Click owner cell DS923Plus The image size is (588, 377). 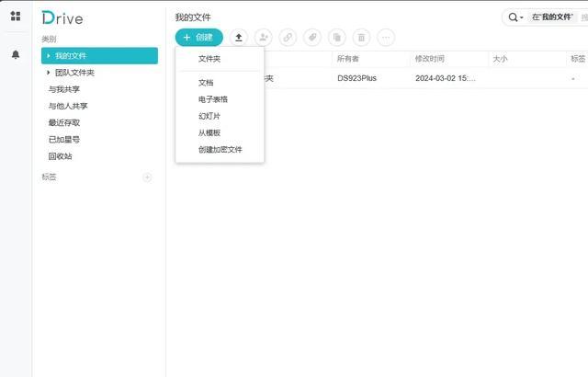pyautogui.click(x=356, y=78)
